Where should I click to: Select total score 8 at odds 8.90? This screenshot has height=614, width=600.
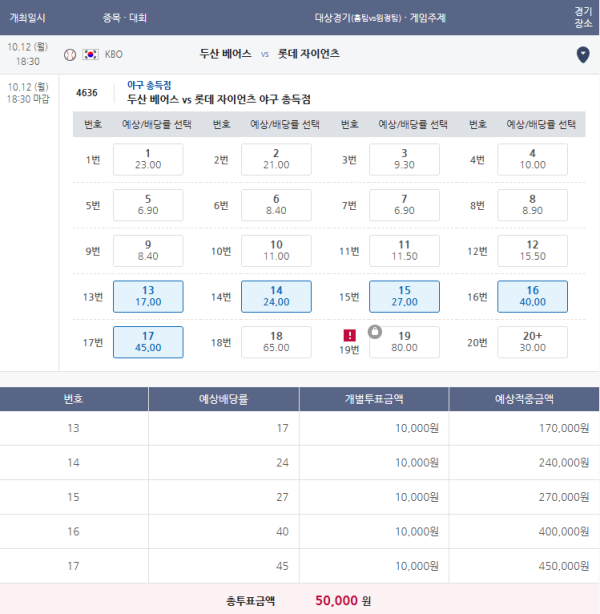(x=532, y=205)
